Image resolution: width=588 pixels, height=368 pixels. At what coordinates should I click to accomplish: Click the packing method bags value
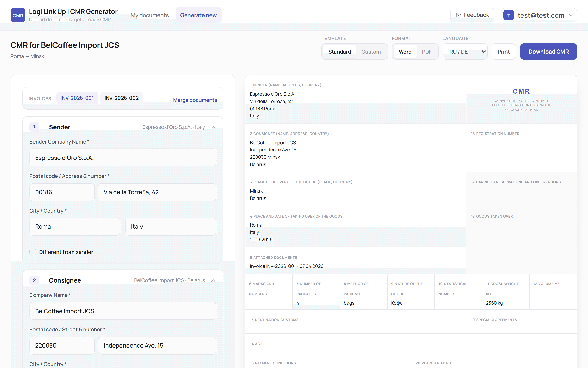click(x=349, y=303)
